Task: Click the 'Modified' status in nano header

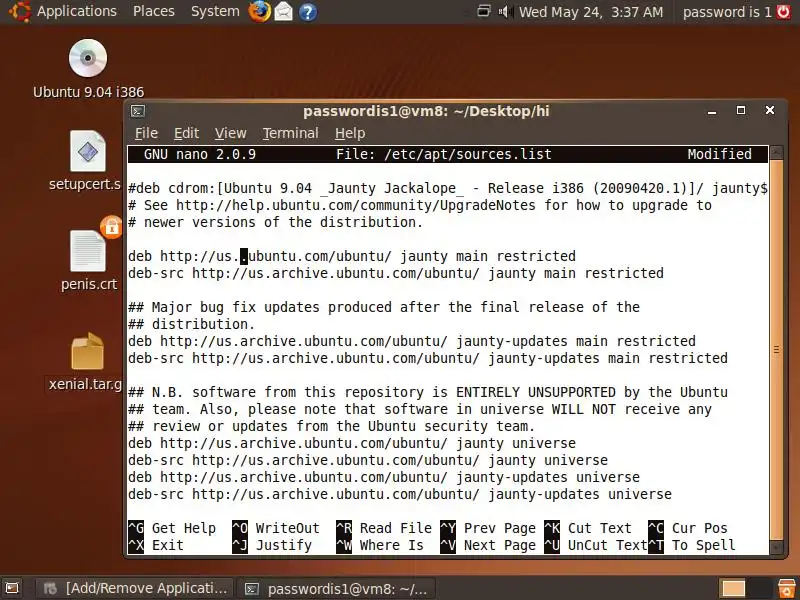Action: point(719,154)
